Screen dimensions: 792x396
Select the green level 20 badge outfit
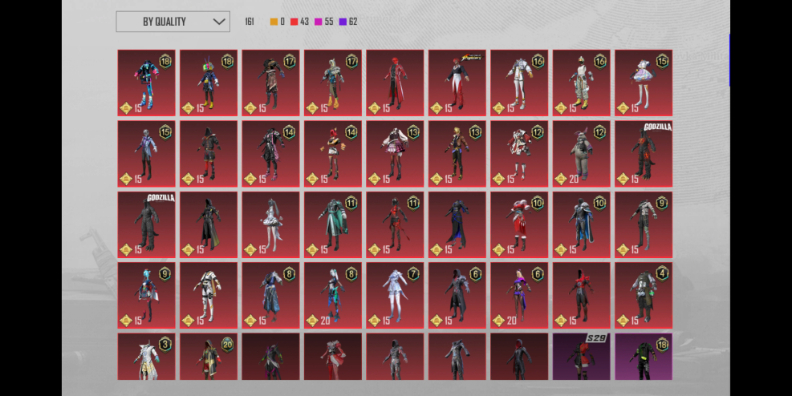pyautogui.click(x=209, y=356)
